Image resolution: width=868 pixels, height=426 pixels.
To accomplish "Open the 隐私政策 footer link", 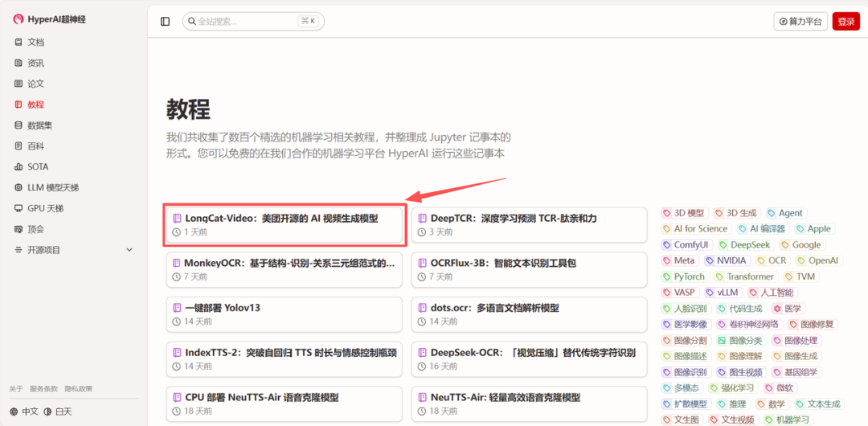I will click(79, 389).
